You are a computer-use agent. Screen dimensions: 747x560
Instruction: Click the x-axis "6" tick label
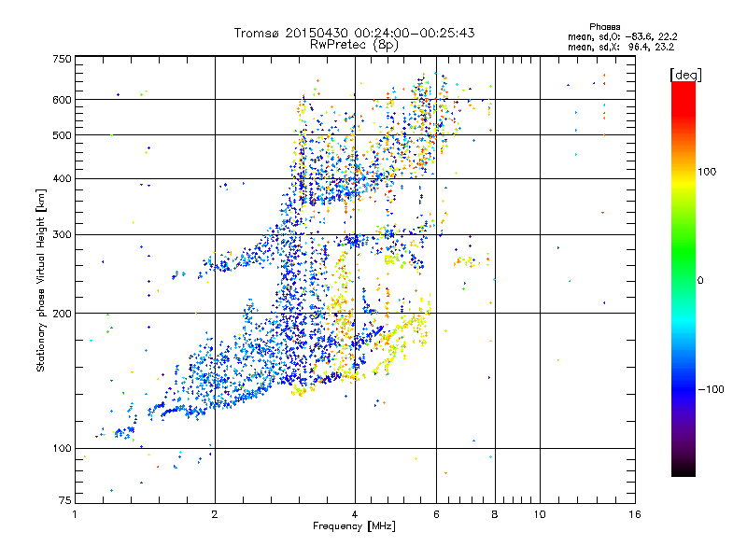tap(436, 514)
